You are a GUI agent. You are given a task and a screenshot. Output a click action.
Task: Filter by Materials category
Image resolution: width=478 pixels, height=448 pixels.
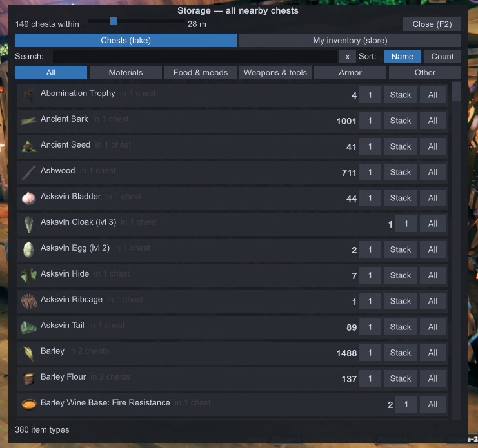(126, 72)
